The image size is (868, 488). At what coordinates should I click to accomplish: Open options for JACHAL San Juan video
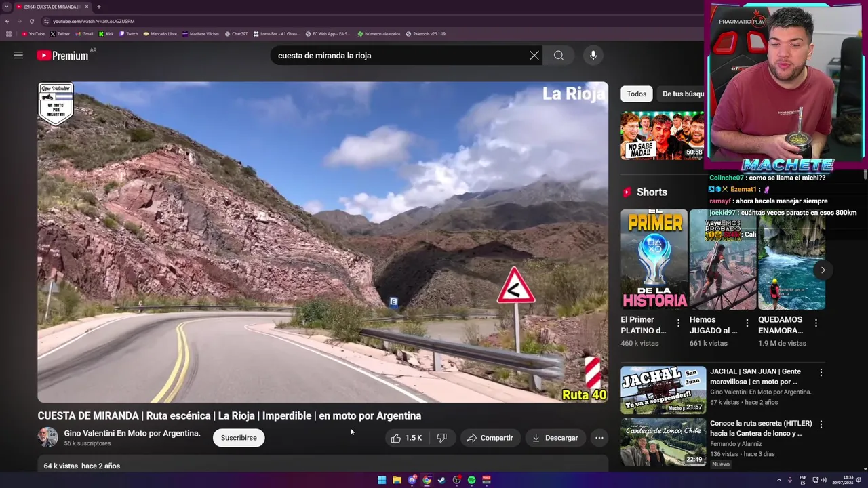click(x=821, y=373)
